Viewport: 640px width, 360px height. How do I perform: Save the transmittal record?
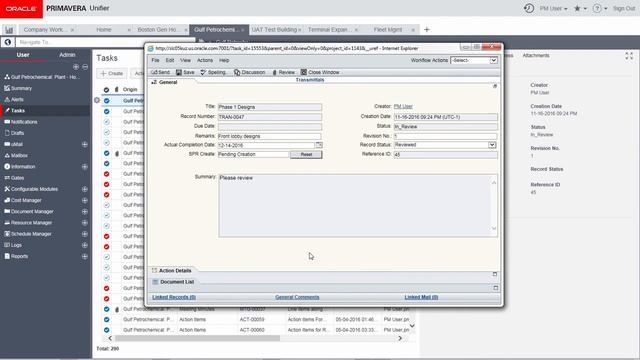pos(185,72)
